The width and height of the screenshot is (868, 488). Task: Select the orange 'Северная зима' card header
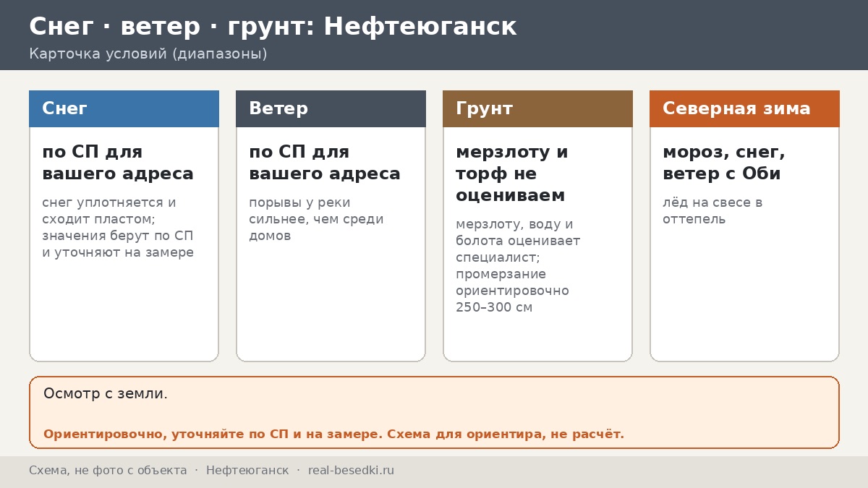744,108
